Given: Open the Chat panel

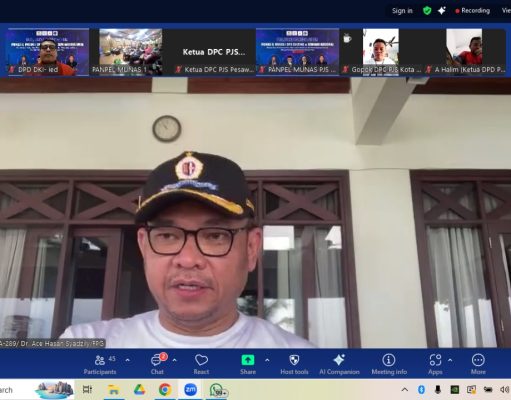Looking at the screenshot, I should click(x=157, y=364).
